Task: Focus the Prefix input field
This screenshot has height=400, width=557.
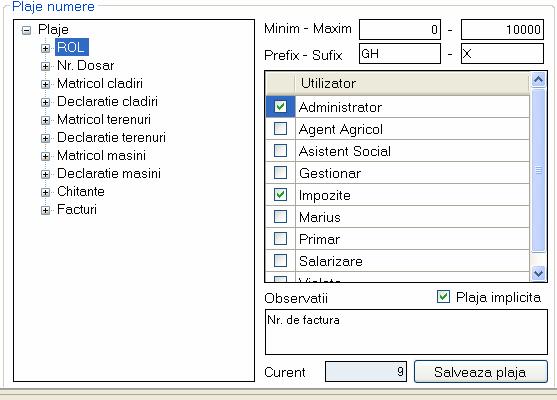Action: tap(400, 54)
